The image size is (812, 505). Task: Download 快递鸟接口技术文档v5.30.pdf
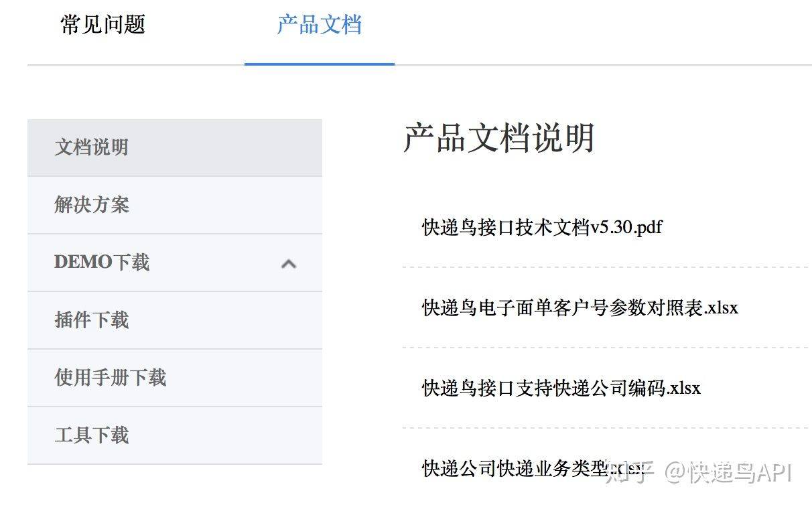pyautogui.click(x=542, y=227)
